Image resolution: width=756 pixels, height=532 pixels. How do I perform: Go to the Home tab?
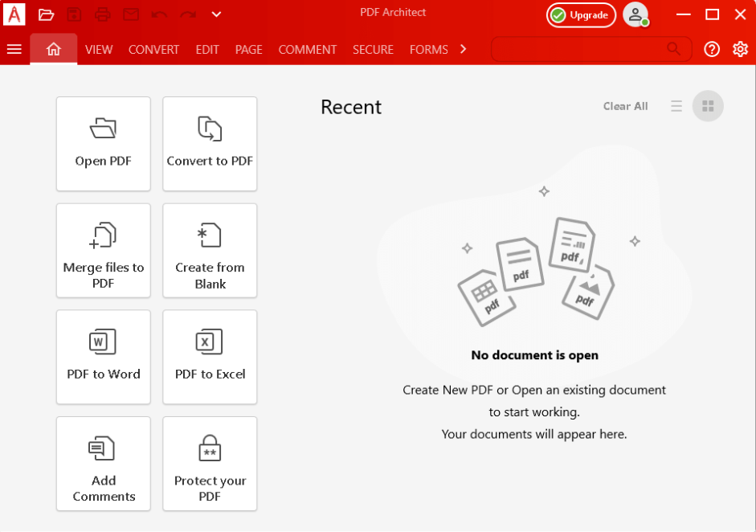pos(54,49)
